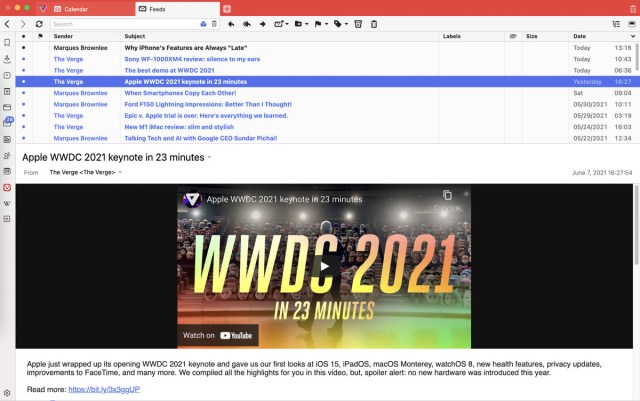Sort by Date column header
The height and width of the screenshot is (401, 640).
(x=580, y=36)
